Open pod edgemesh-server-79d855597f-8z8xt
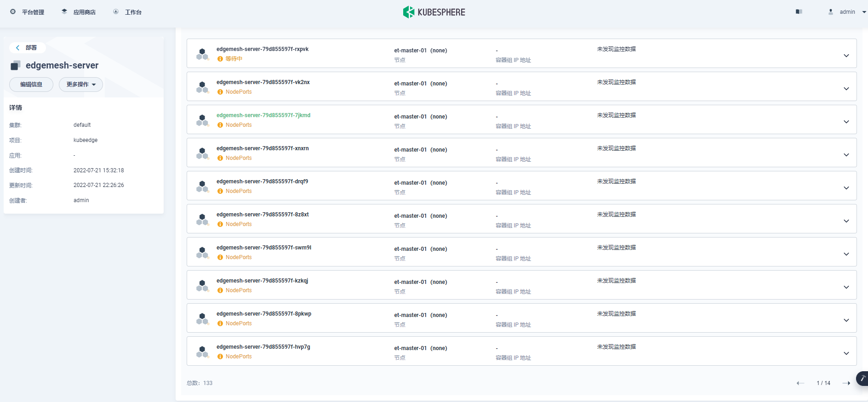Viewport: 868px width, 402px height. coord(263,215)
